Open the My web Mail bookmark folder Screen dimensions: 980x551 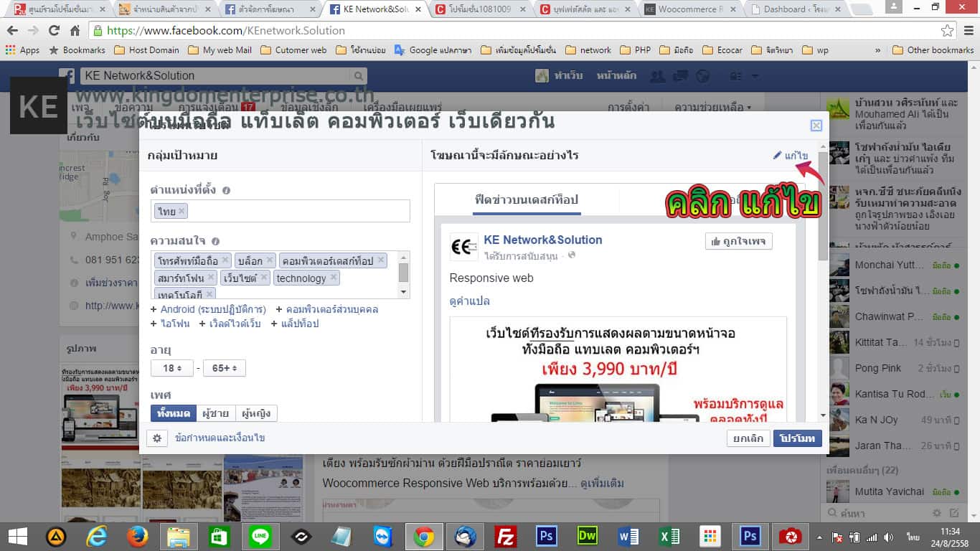pos(220,50)
